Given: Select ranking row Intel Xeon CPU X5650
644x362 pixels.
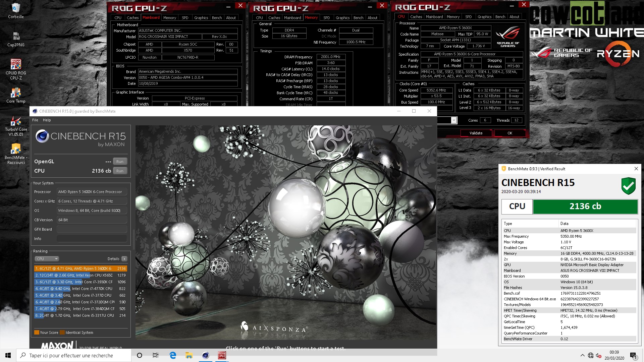Looking at the screenshot, I should (80, 275).
